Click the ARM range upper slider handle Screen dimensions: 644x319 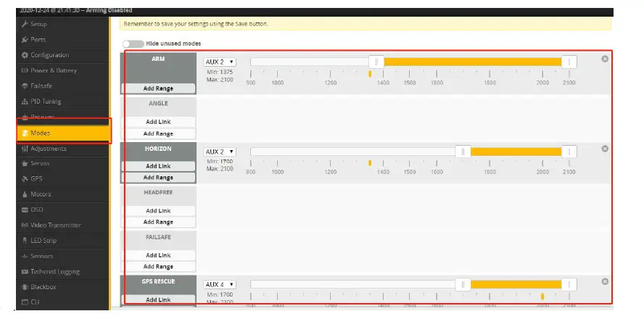(x=569, y=62)
